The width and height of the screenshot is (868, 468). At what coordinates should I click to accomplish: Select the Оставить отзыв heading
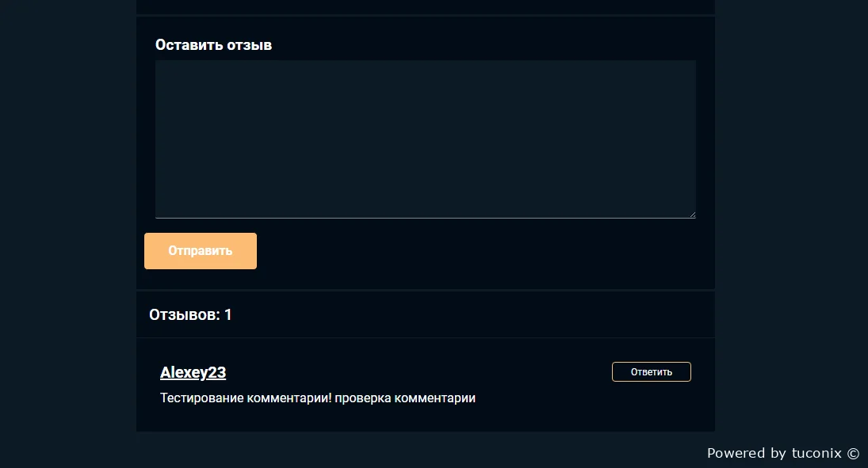213,45
